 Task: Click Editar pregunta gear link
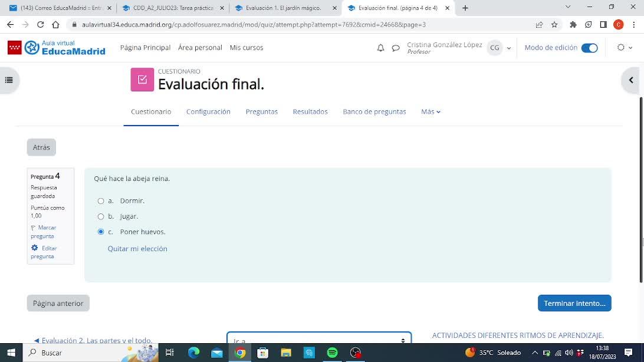coord(44,252)
